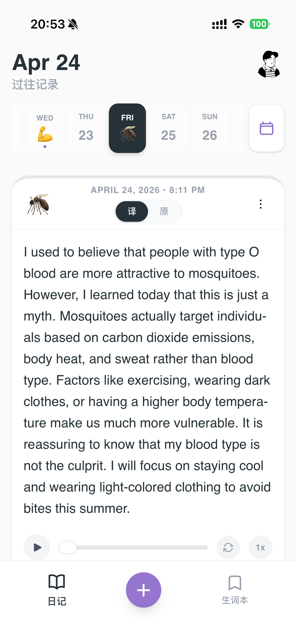Screen dimensions: 296x644
Task: Select Wednesday with flexed arm emoji
Action: 45,128
